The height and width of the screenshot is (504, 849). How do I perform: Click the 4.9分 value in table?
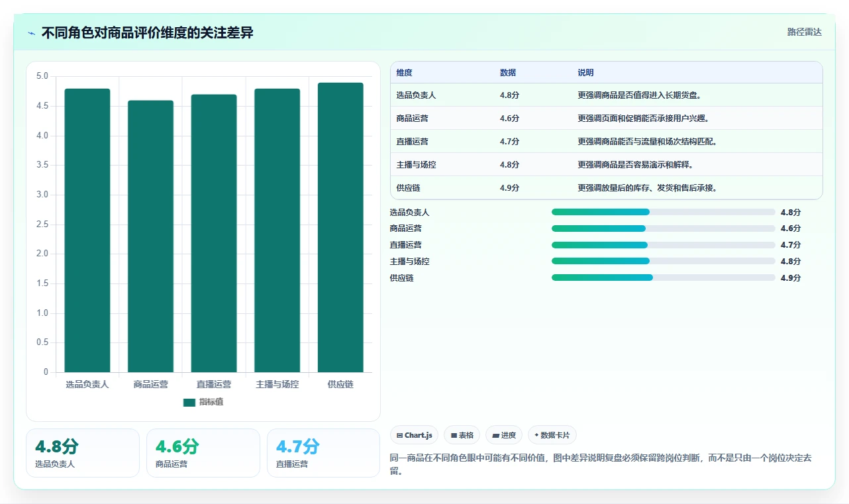(x=509, y=188)
